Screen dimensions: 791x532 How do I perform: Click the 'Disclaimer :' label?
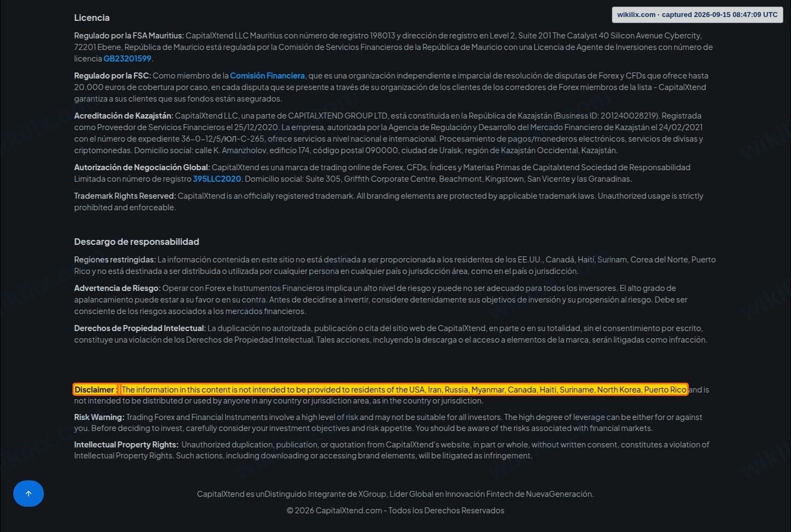pos(96,390)
